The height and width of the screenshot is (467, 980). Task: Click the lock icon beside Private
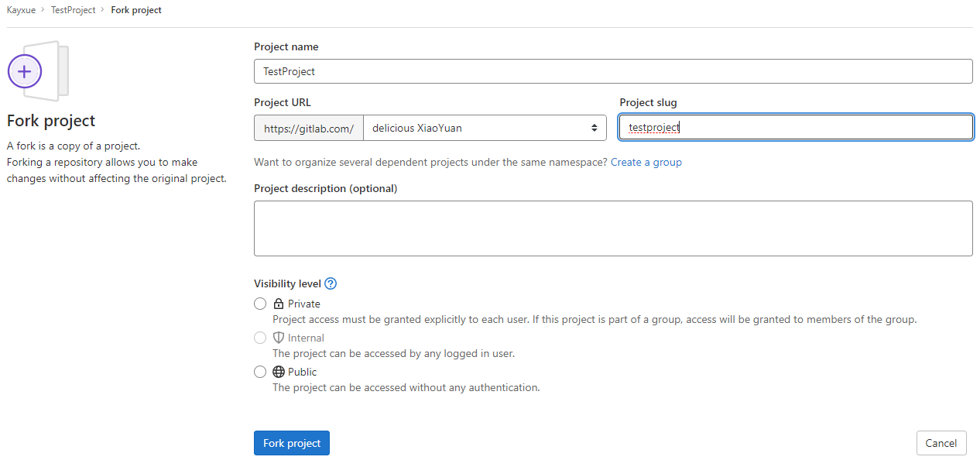coord(279,304)
